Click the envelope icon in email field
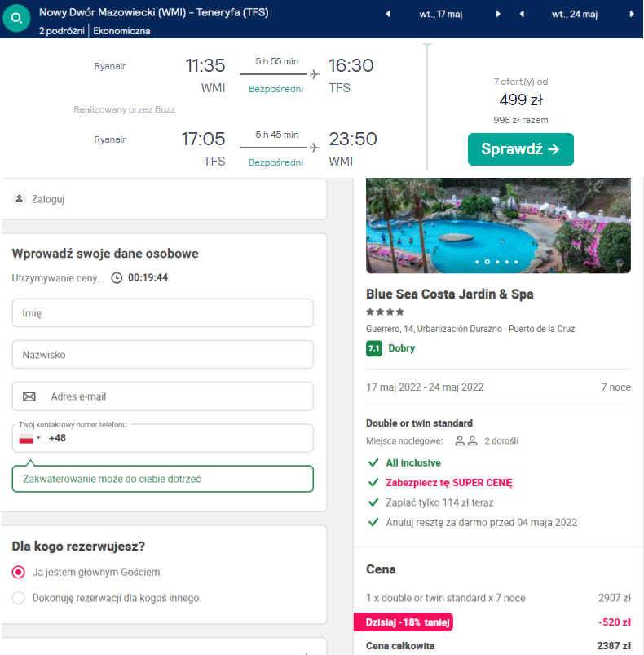 coord(29,396)
